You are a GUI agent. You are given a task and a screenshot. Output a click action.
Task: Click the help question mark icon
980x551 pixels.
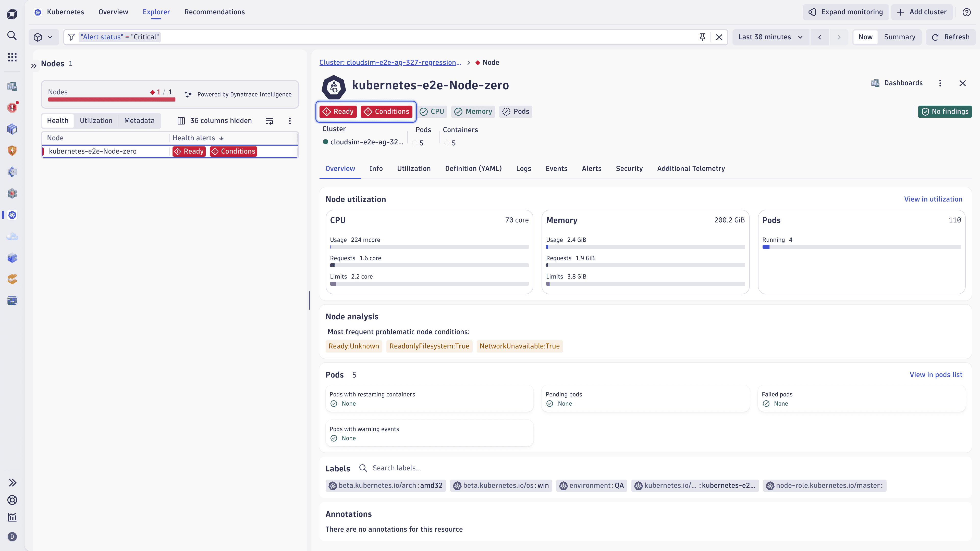coord(967,12)
